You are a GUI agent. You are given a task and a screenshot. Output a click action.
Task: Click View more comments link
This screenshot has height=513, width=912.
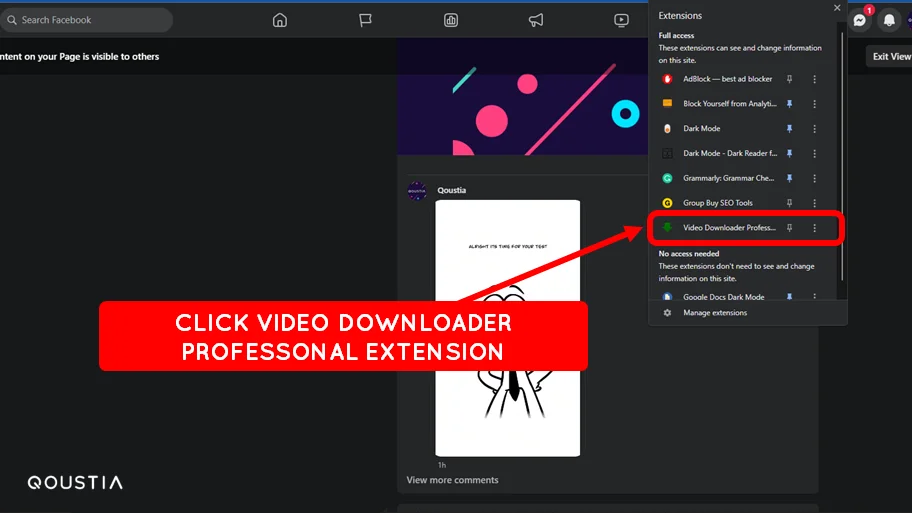click(453, 480)
